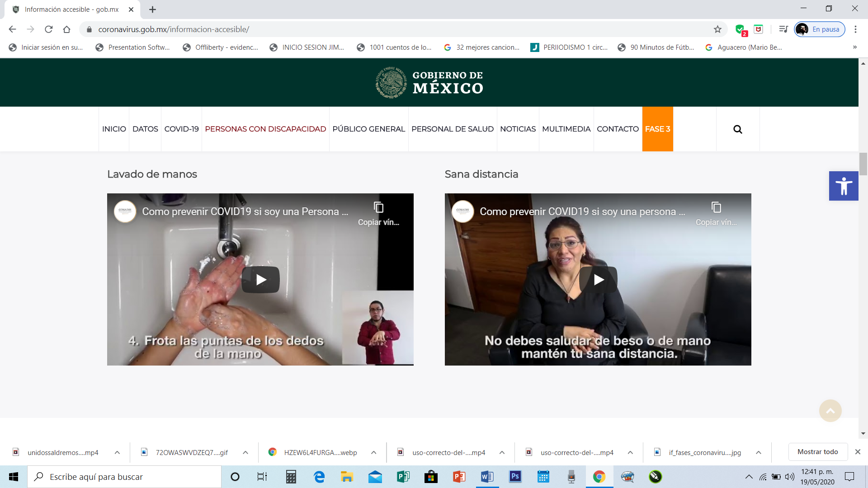This screenshot has height=488, width=868.
Task: Click the green shield extension icon
Action: pos(741,30)
